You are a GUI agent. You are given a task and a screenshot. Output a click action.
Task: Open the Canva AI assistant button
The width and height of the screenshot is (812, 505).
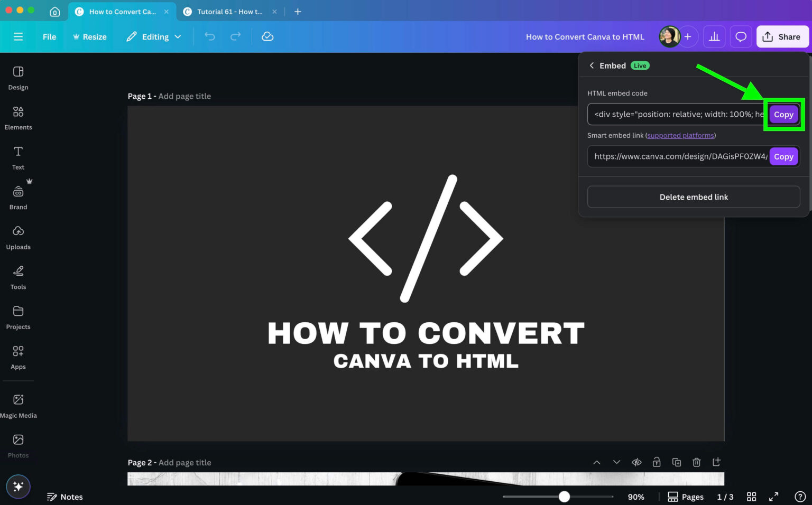click(18, 486)
